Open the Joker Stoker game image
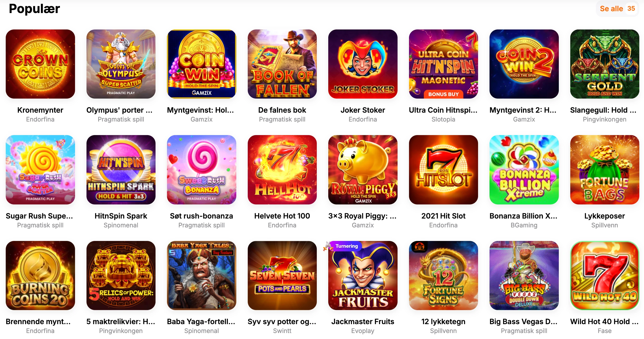This screenshot has width=644, height=339. [363, 64]
